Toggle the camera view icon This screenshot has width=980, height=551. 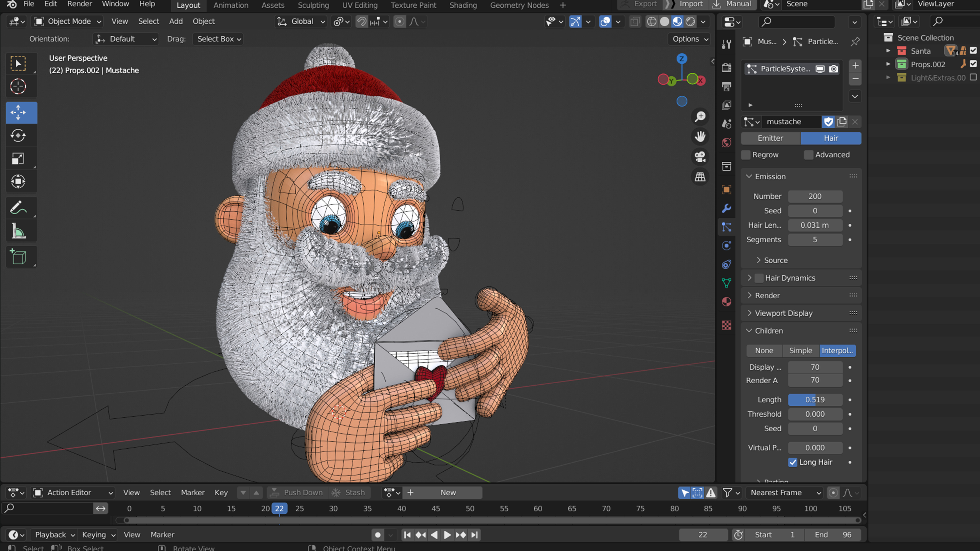[700, 157]
